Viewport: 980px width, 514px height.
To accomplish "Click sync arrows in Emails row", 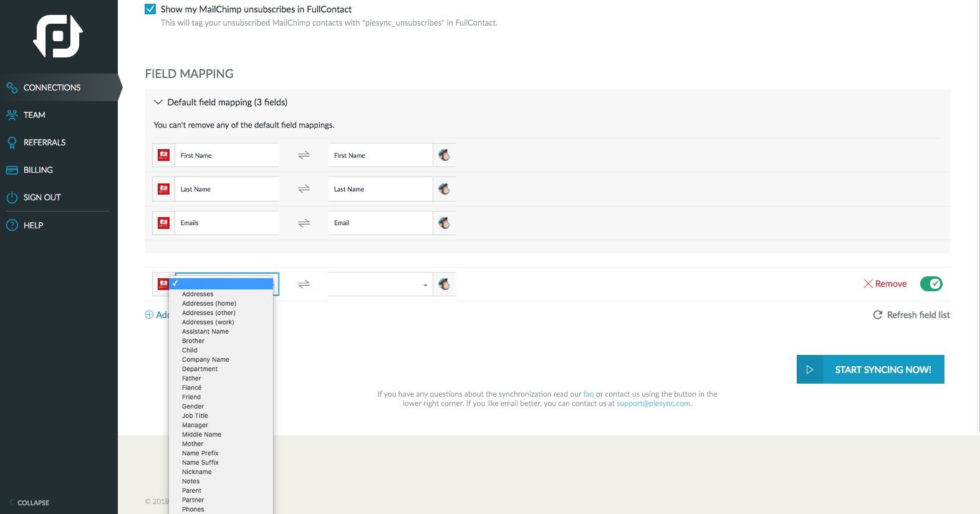I will point(304,223).
